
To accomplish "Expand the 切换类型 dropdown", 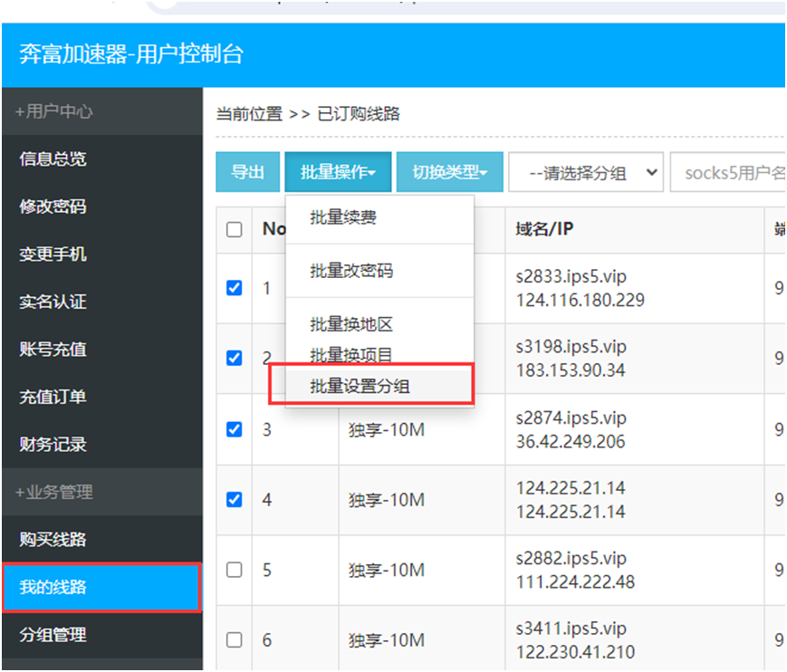I will (x=449, y=172).
